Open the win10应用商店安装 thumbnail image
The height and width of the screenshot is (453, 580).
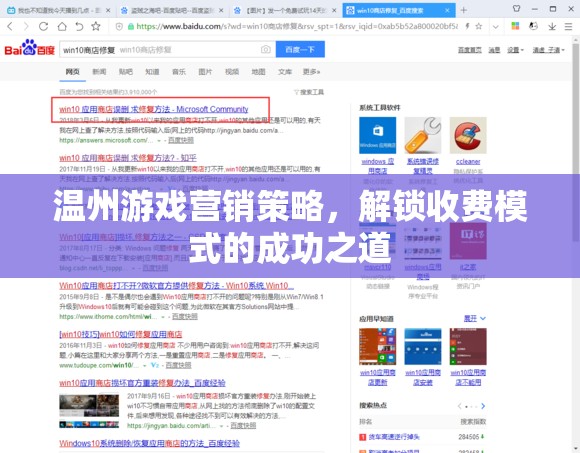tap(422, 346)
